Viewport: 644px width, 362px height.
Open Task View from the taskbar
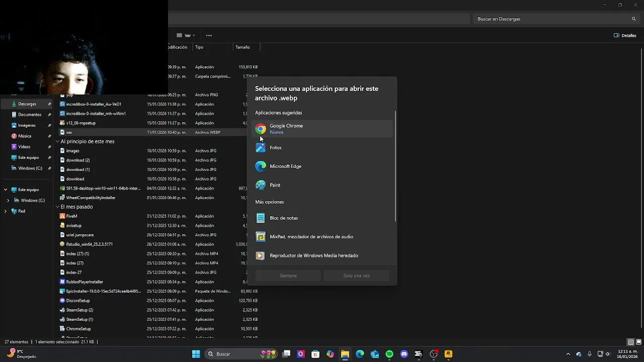point(286,354)
